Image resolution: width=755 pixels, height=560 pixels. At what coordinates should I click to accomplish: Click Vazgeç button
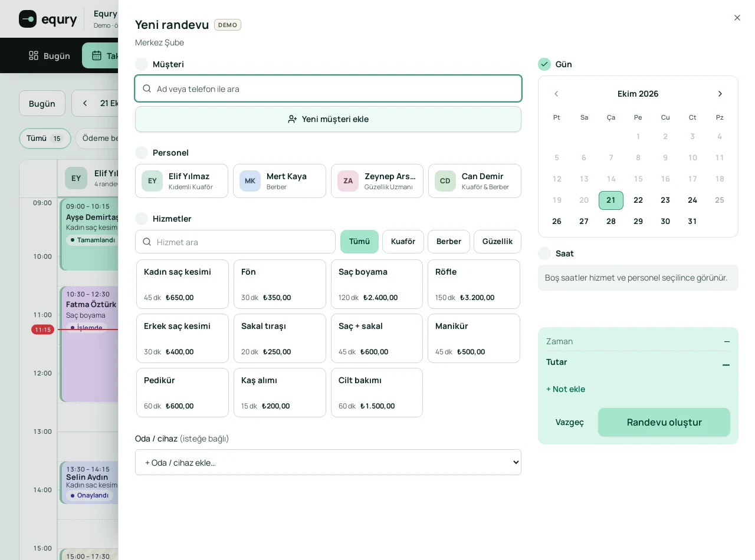[569, 422]
